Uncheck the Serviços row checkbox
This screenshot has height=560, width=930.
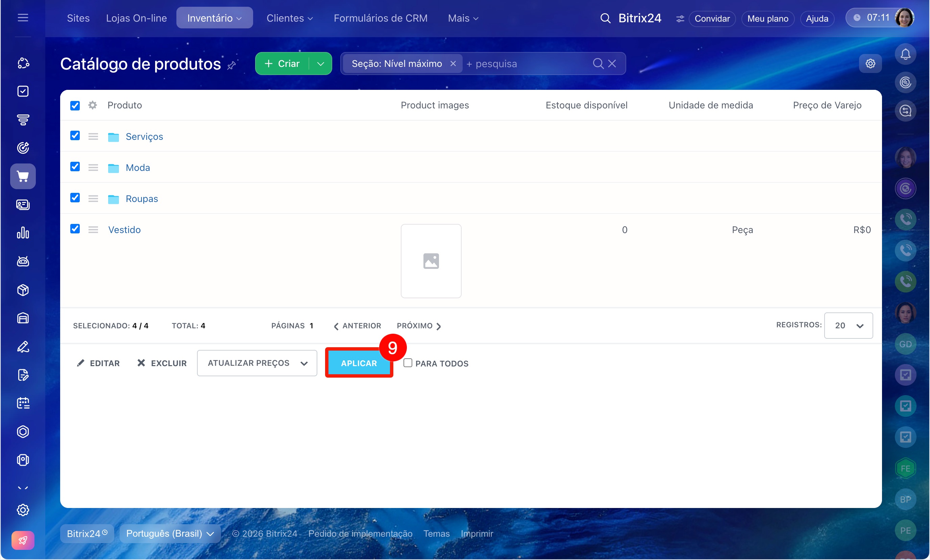pyautogui.click(x=75, y=136)
